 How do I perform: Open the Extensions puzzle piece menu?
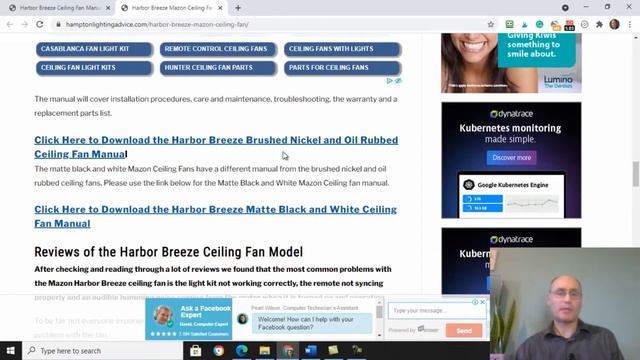tap(599, 24)
